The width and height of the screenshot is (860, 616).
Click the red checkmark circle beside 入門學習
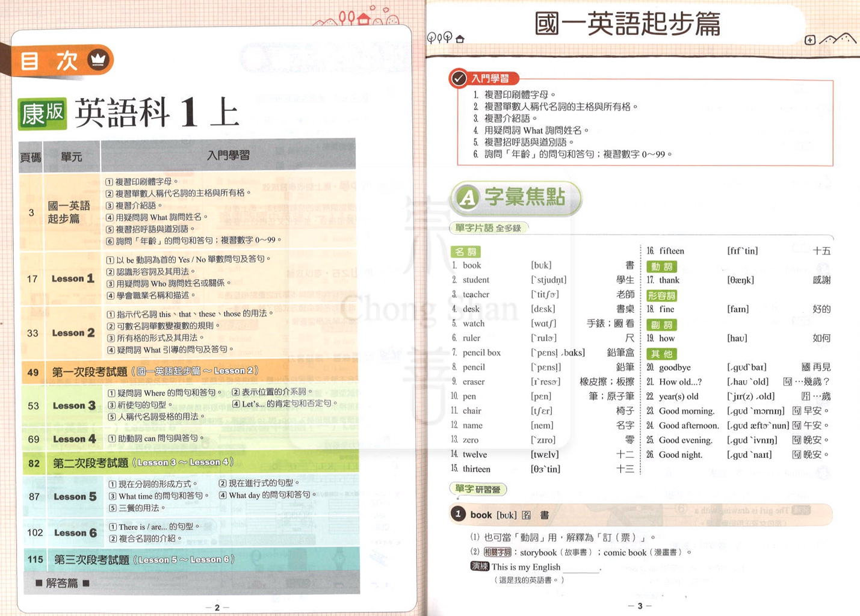[x=459, y=78]
